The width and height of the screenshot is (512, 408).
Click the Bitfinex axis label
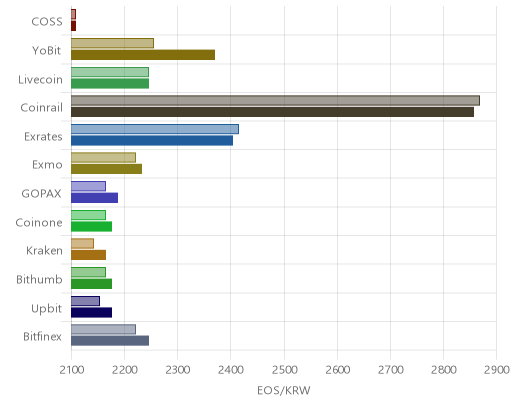[x=42, y=336]
